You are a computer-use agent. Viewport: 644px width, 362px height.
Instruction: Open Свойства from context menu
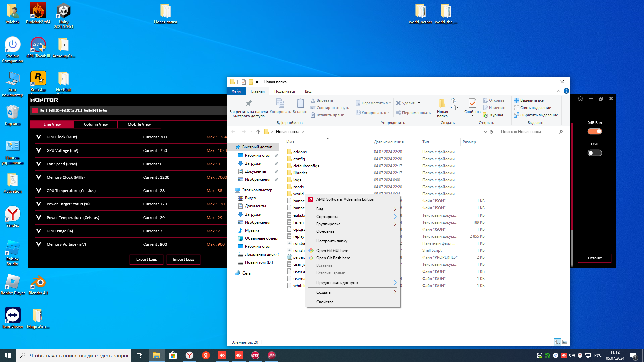[x=353, y=302]
